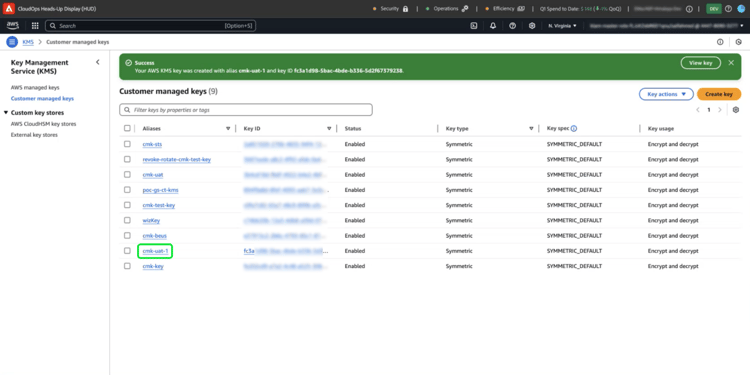Tick the poc-gs-ct-kms checkbox
Image resolution: width=750 pixels, height=375 pixels.
point(127,189)
